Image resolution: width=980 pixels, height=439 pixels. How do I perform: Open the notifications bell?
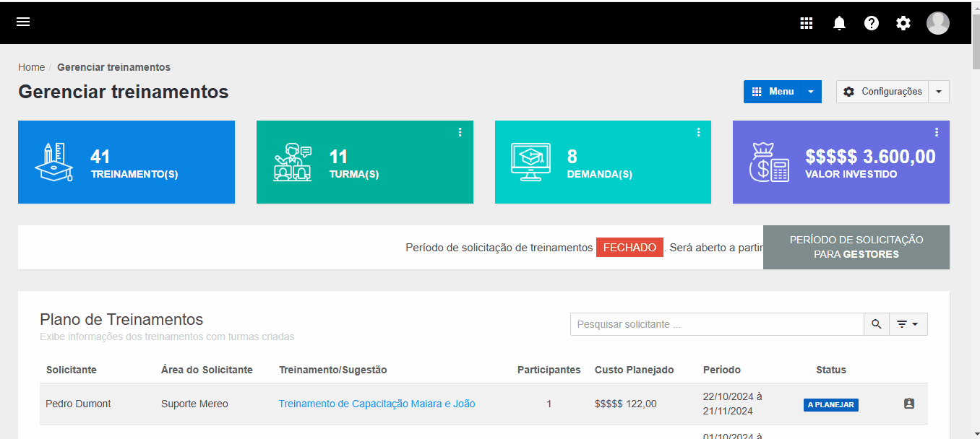(x=839, y=22)
